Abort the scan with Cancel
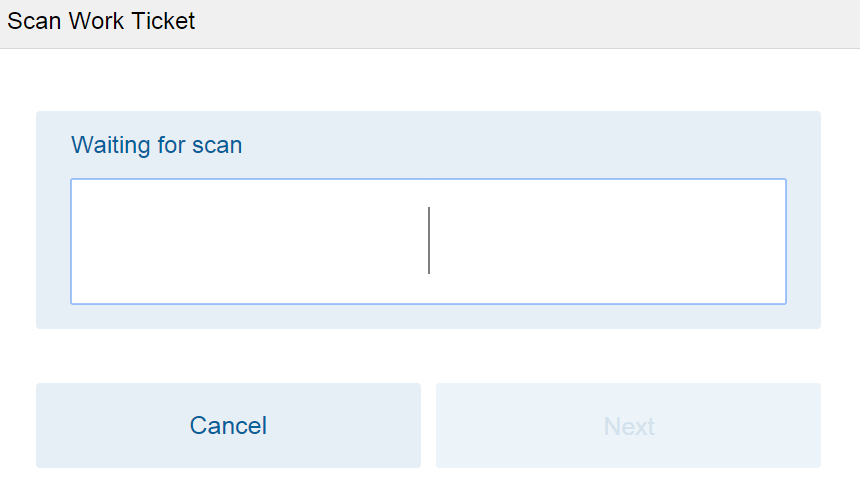 click(228, 425)
